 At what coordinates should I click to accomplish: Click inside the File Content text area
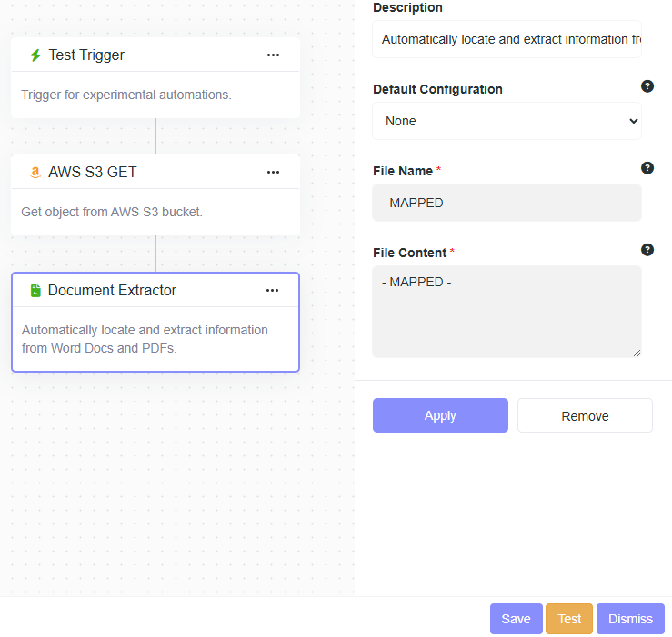507,312
